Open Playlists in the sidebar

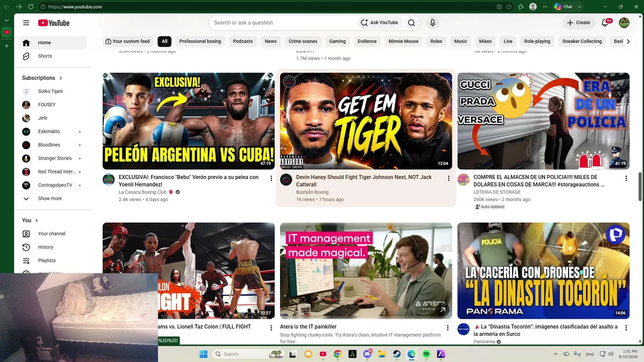pyautogui.click(x=52, y=260)
